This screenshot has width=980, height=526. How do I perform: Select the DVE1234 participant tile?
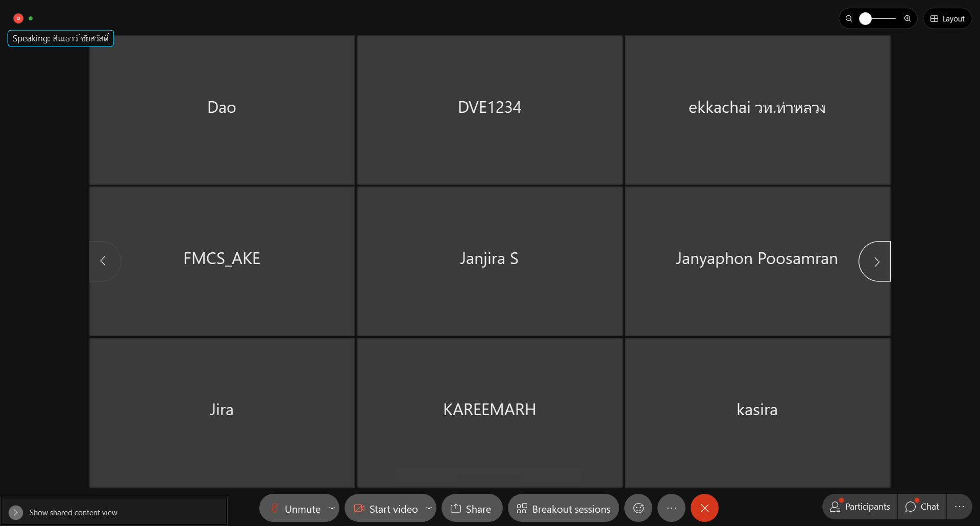click(x=489, y=110)
